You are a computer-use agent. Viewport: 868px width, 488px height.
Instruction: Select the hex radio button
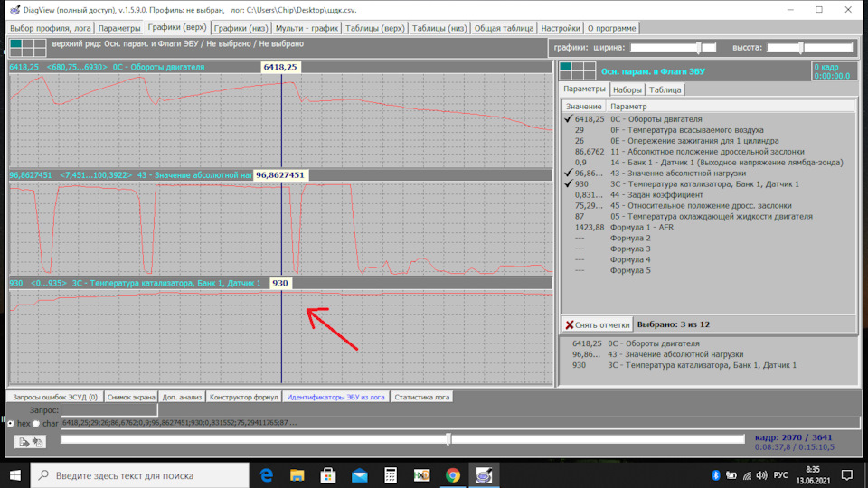tap(11, 423)
